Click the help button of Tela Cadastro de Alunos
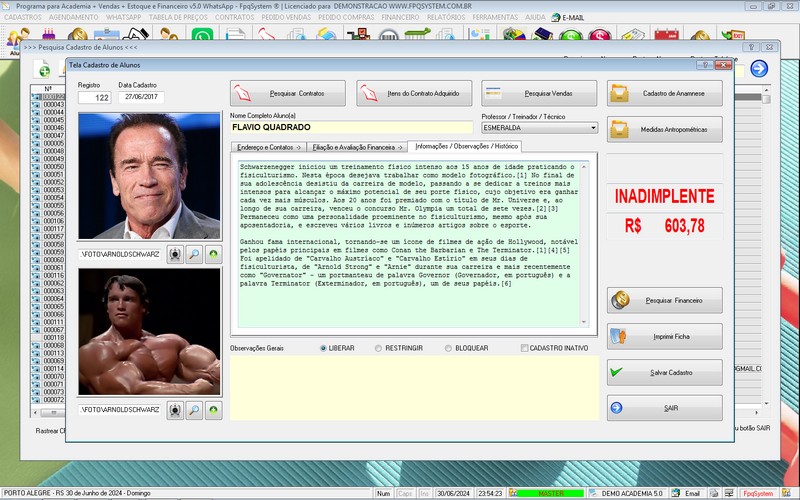The height and width of the screenshot is (500, 800). (705, 65)
